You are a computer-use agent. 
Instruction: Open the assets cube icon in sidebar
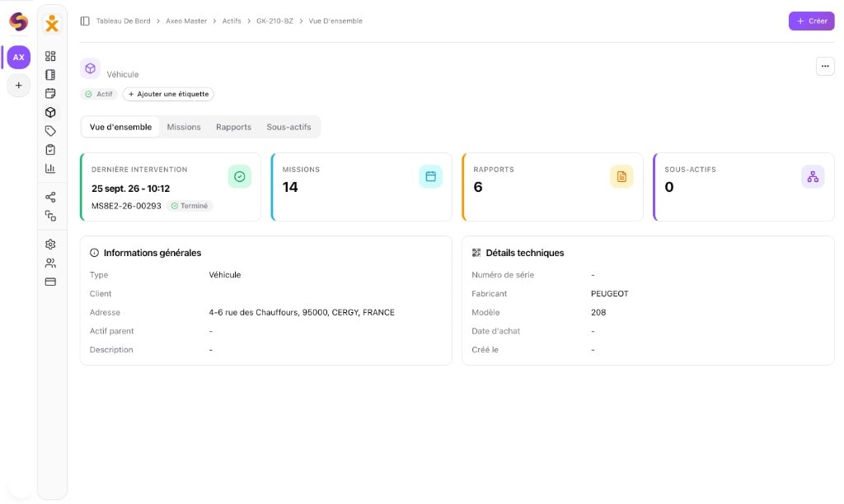click(x=50, y=113)
